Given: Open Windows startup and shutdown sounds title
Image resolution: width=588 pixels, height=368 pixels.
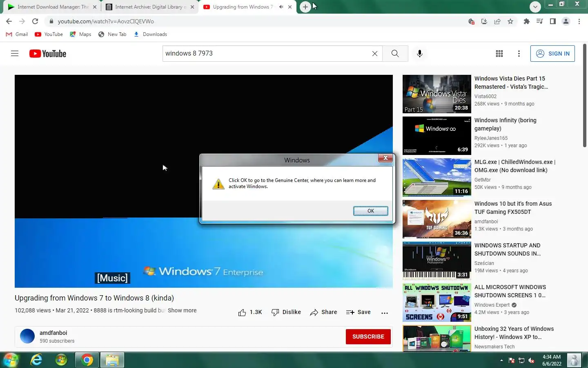Looking at the screenshot, I should point(508,249).
